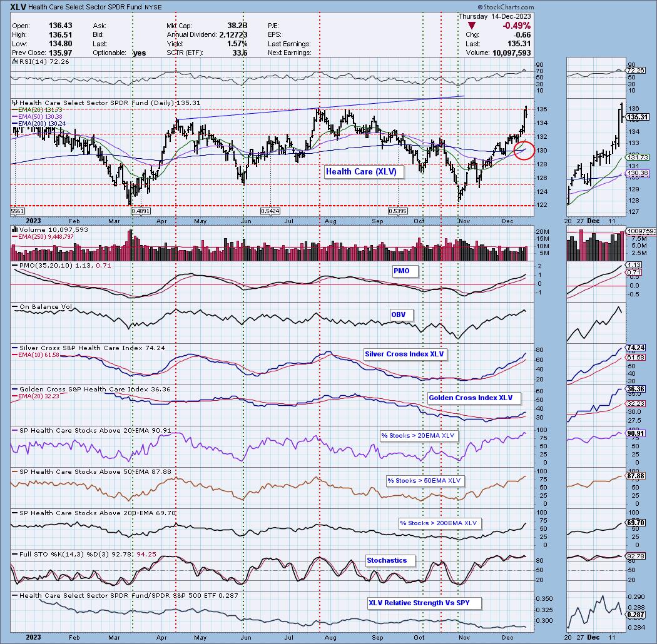Click the EMA(10) 61.58 legend entry
Image resolution: width=657 pixels, height=644 pixels.
(x=36, y=355)
